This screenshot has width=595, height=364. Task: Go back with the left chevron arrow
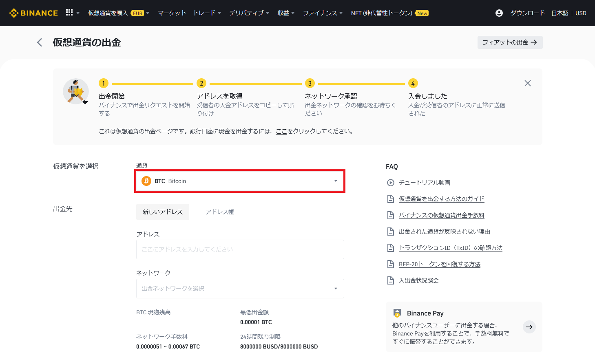(x=40, y=42)
